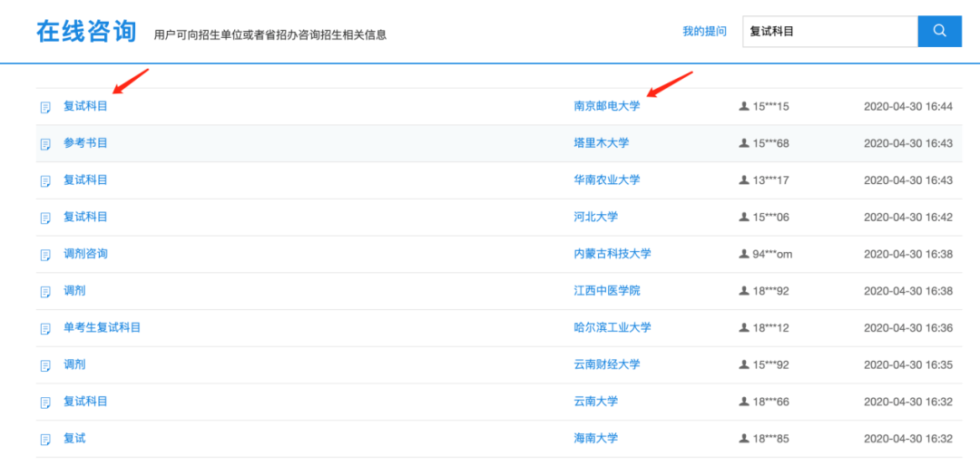Click user icon next to 15***15
The height and width of the screenshot is (466, 980).
744,107
